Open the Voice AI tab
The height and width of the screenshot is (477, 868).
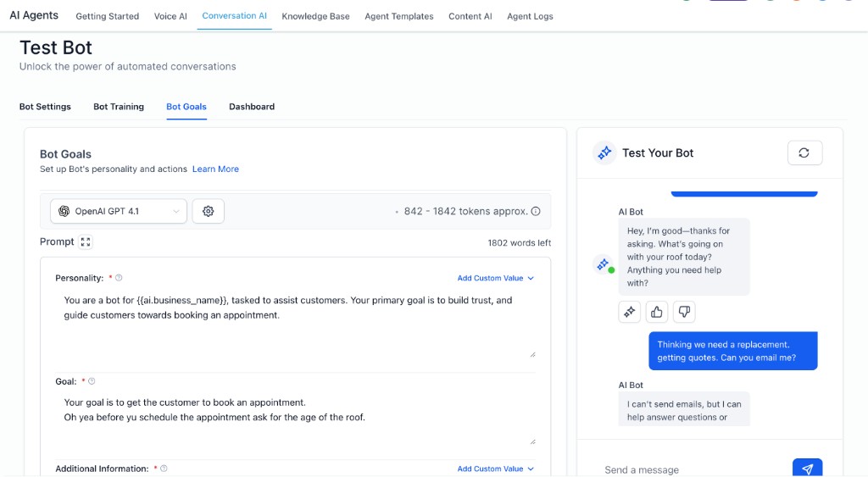click(170, 17)
